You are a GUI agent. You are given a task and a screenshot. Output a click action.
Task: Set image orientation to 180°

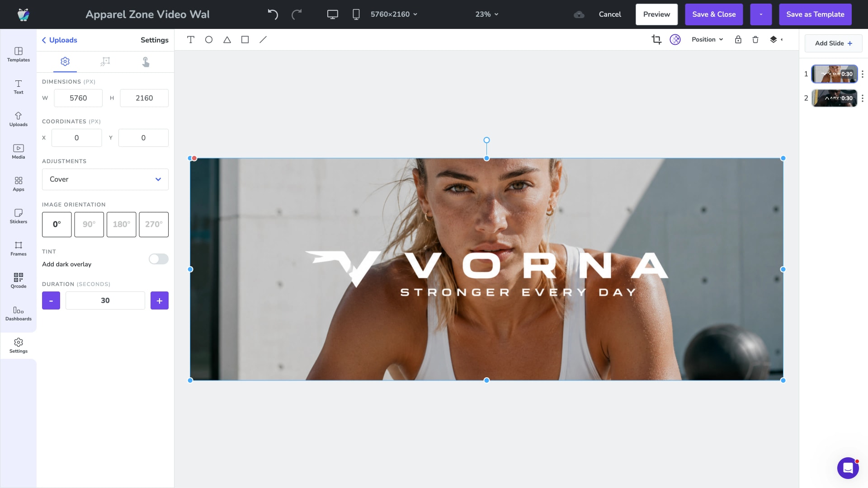[x=122, y=225]
